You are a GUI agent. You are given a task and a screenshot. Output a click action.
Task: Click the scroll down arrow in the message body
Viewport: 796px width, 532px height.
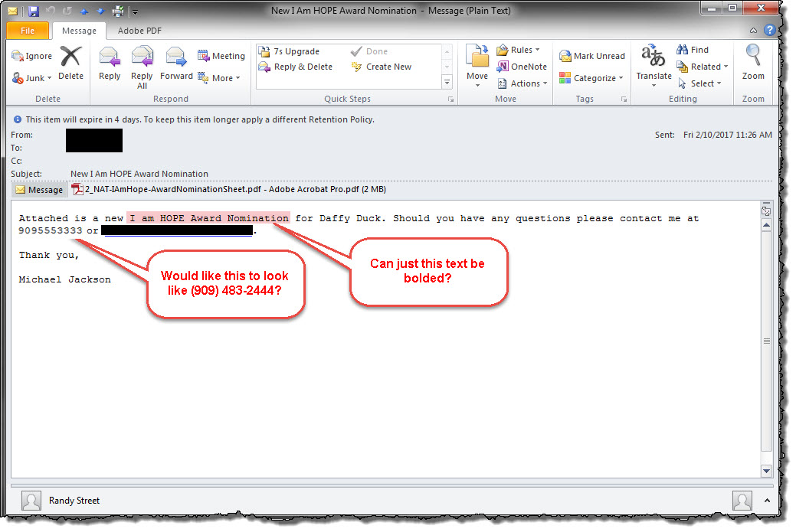(x=767, y=471)
